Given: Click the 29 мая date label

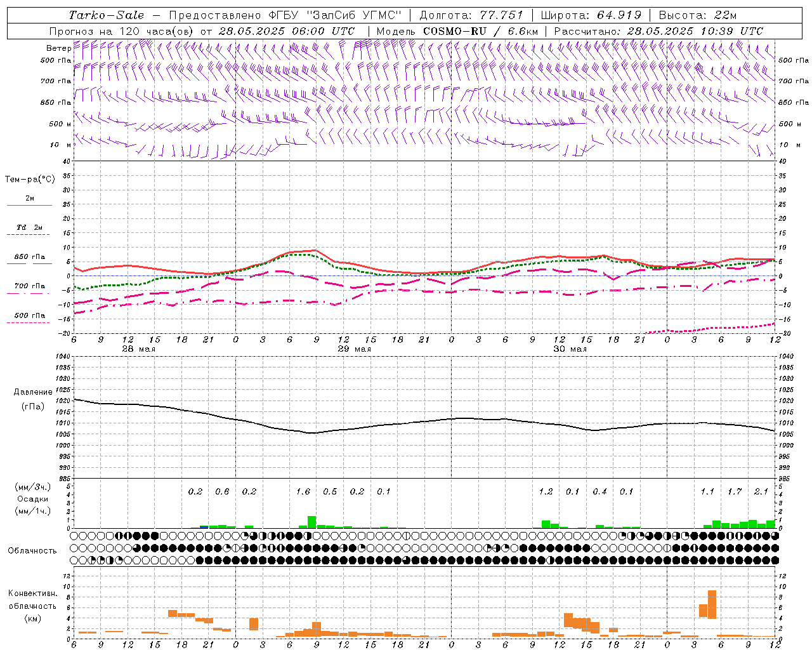Looking at the screenshot, I should click(354, 349).
